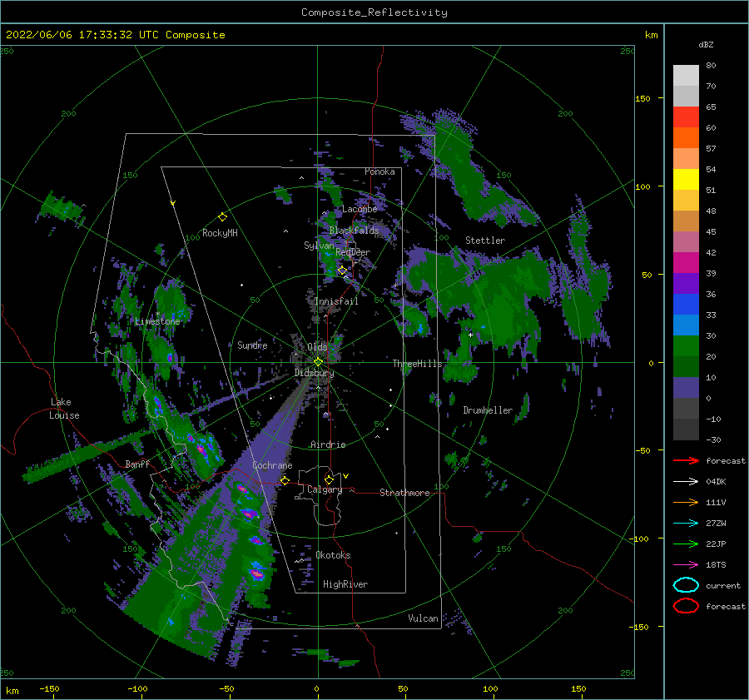Select the orange 111V arrow icon
The image size is (749, 700).
(686, 502)
